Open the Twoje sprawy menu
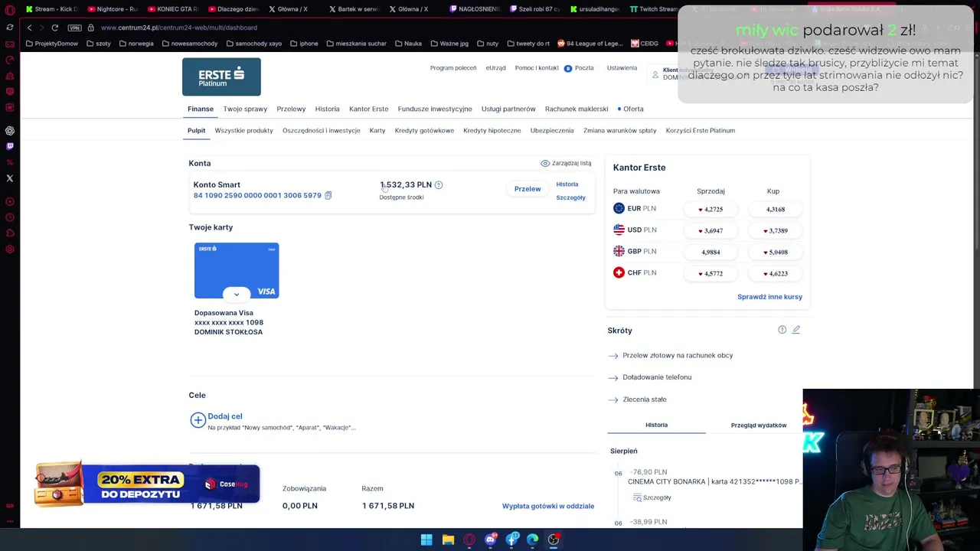The height and width of the screenshot is (551, 980). [x=245, y=109]
